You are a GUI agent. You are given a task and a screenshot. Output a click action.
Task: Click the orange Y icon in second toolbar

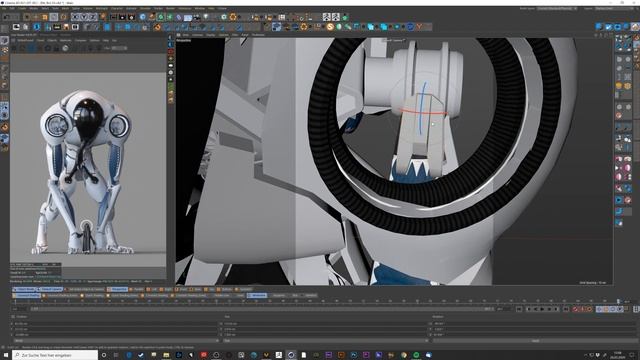pyautogui.click(x=419, y=27)
